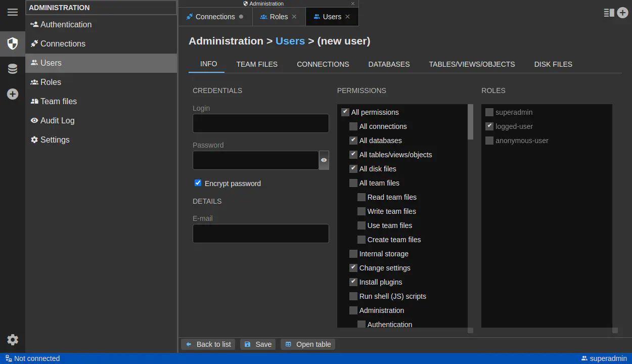Toggle the split panel layout icon

609,13
